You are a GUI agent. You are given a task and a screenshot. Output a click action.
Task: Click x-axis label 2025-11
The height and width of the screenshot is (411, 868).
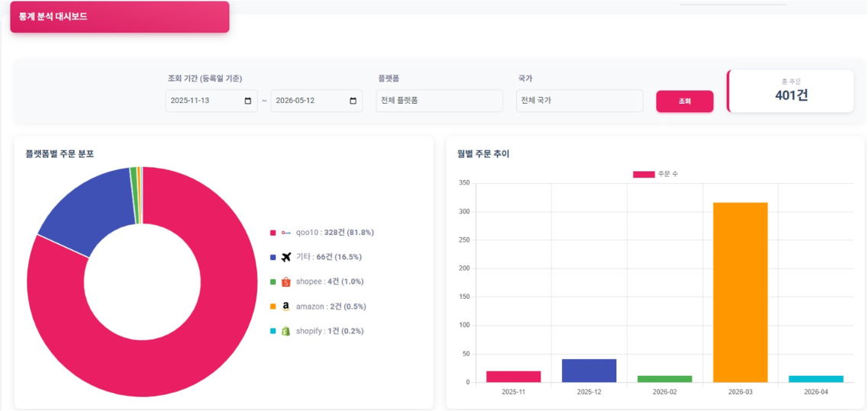[514, 392]
